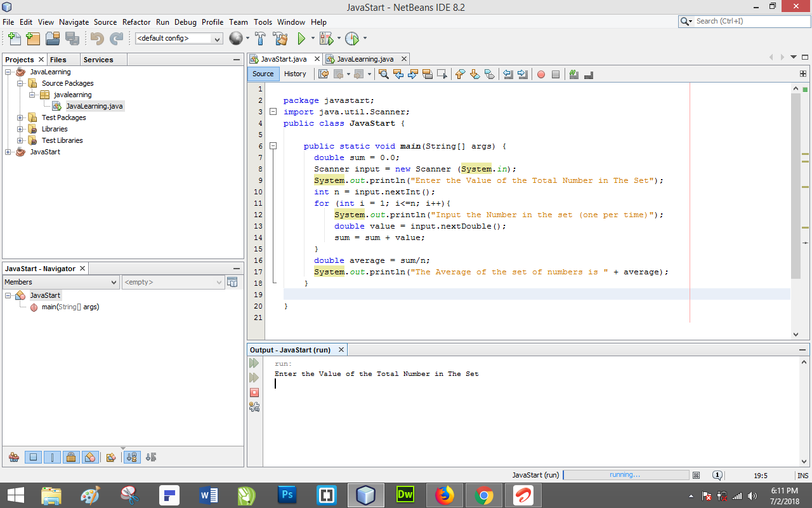Open the Refactor menu
The image size is (812, 508).
click(136, 22)
